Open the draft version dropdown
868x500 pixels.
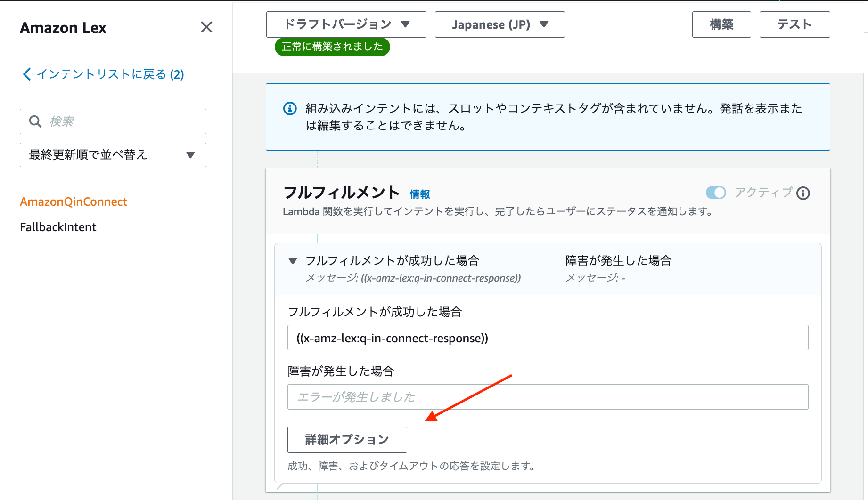[346, 24]
